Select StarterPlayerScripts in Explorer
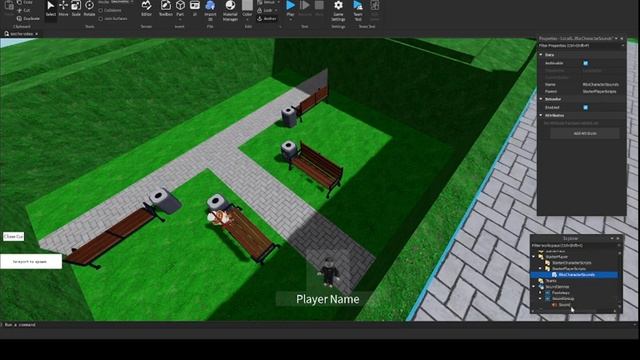Image resolution: width=640 pixels, height=360 pixels. pos(569,269)
